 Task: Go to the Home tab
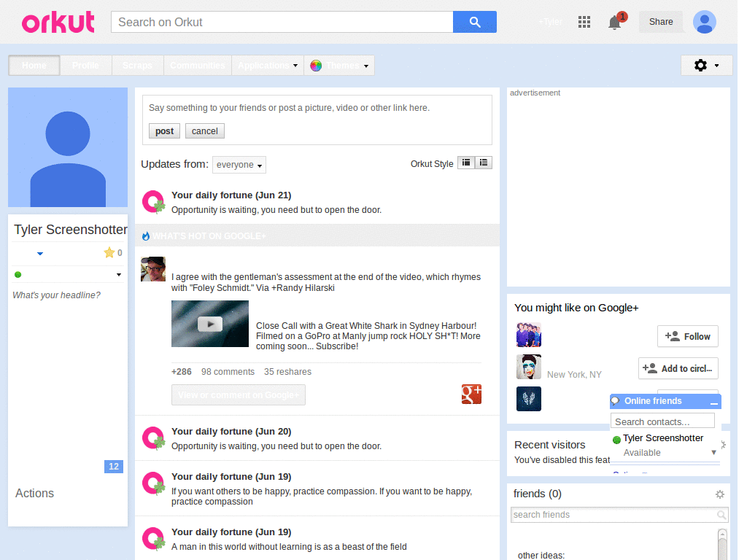tap(34, 66)
